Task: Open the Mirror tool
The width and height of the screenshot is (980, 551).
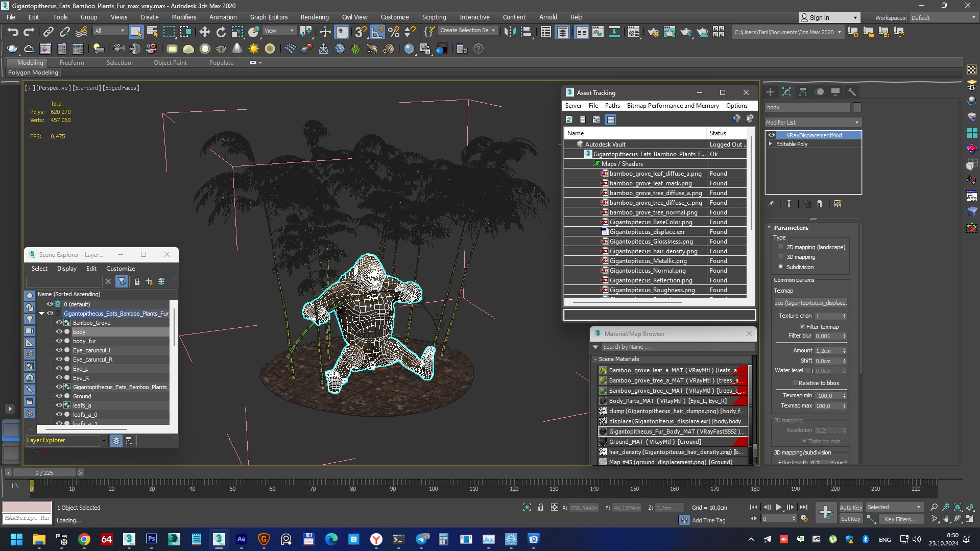Action: point(509,32)
